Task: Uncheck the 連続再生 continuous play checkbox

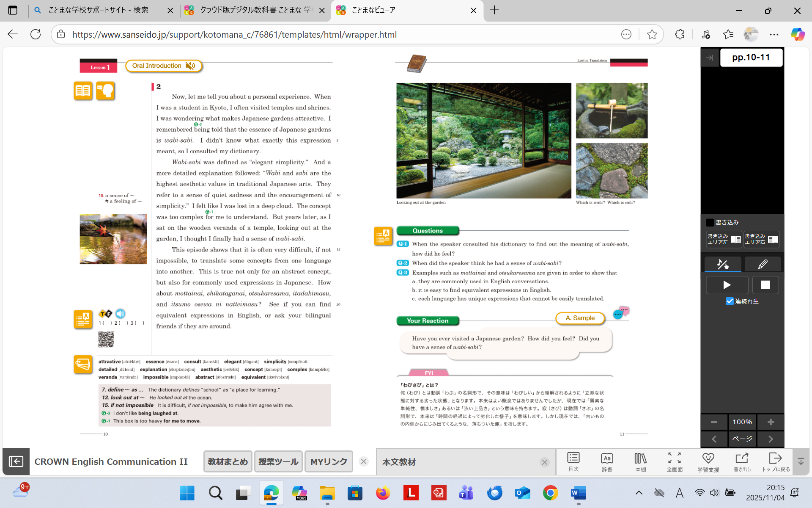Action: [730, 301]
